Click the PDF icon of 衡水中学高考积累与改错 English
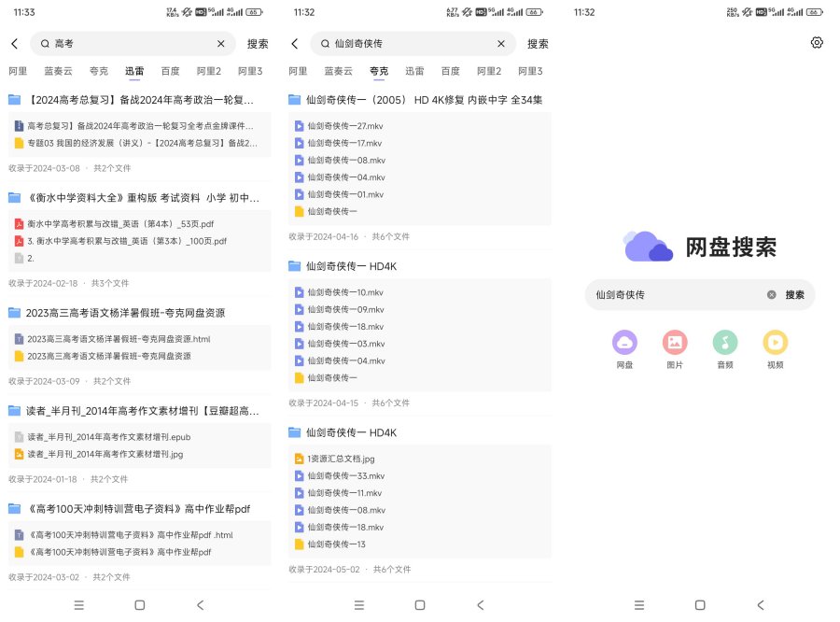Screen dimensions: 840x622 point(21,222)
